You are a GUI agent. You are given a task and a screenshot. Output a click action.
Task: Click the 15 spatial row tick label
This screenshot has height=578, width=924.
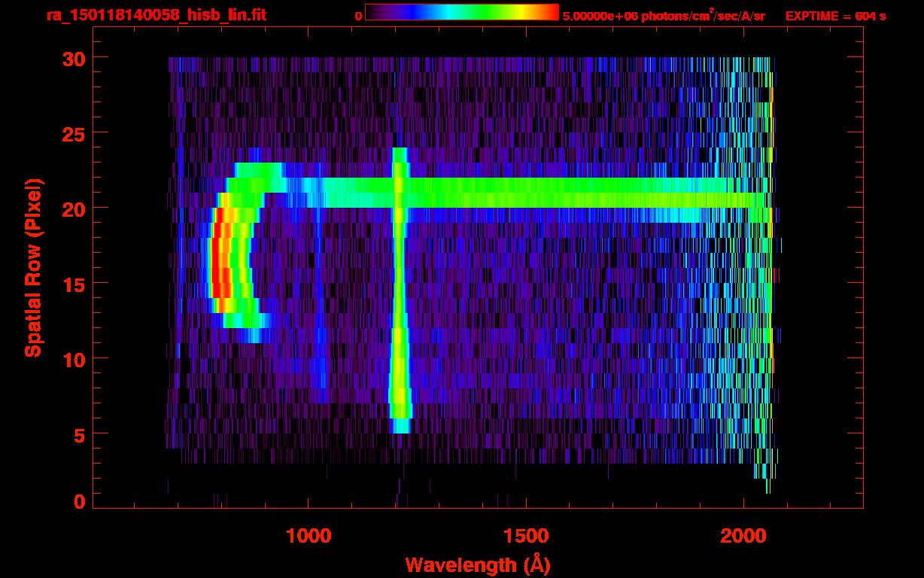pyautogui.click(x=74, y=284)
